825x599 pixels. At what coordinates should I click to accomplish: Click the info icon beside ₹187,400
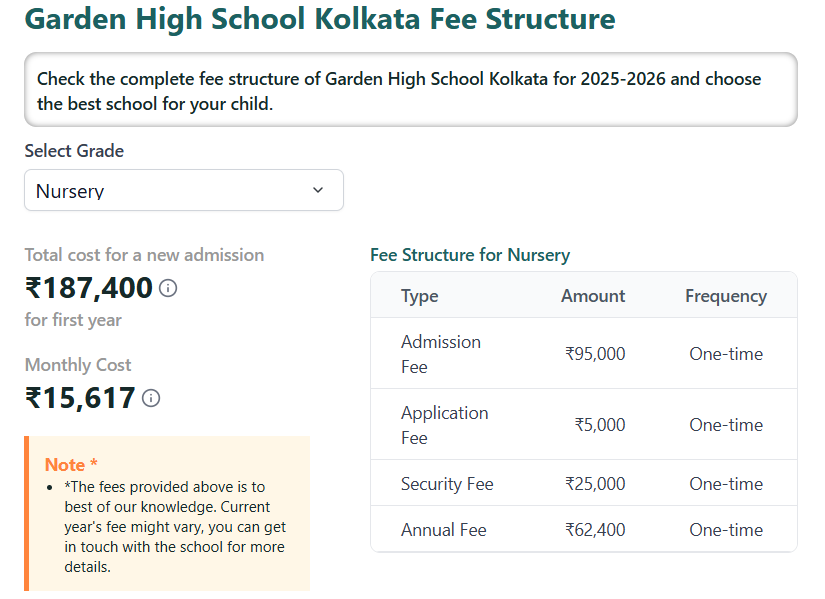(x=168, y=288)
